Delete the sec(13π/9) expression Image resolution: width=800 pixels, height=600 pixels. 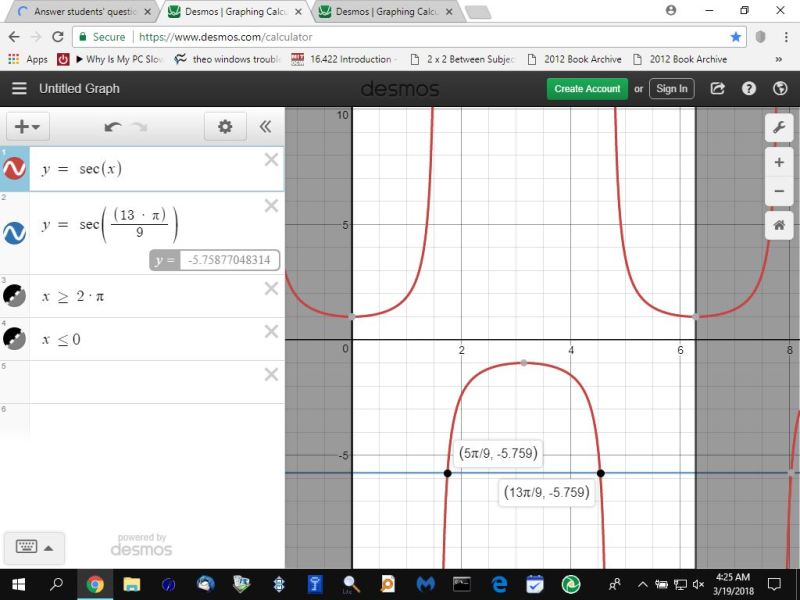coord(271,206)
